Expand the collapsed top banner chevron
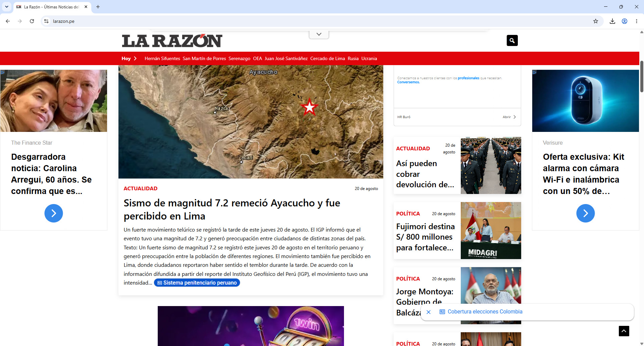Screen dimensions: 644x346 (x=319, y=34)
